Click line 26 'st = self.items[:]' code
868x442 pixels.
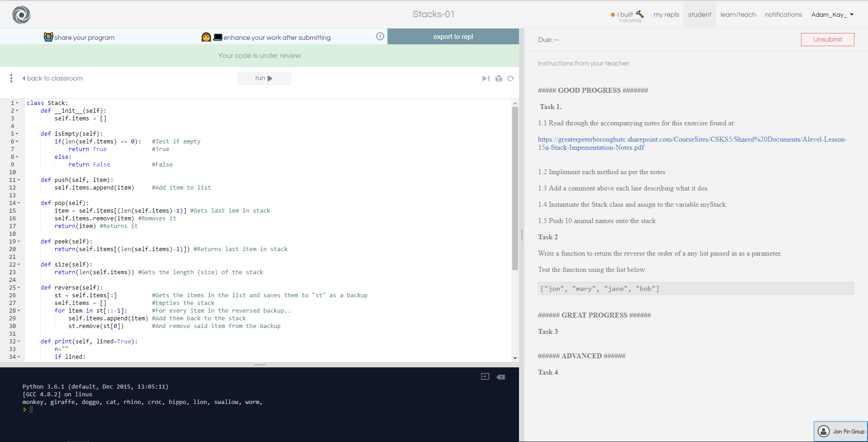(x=86, y=295)
